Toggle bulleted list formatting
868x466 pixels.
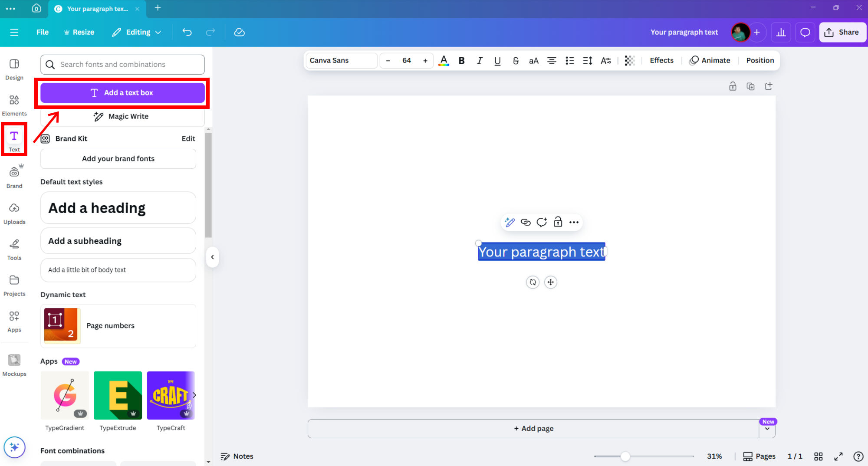tap(570, 61)
